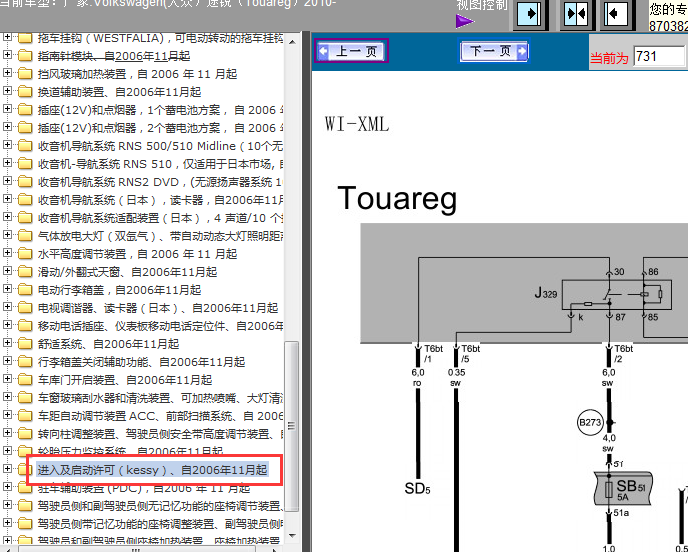688x552 pixels.
Task: Click the current page number field showing 731
Action: tap(660, 57)
